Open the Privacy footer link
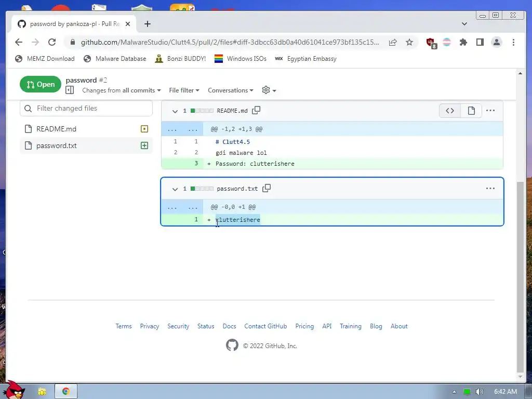Screen dimensions: 532x399 point(150,326)
